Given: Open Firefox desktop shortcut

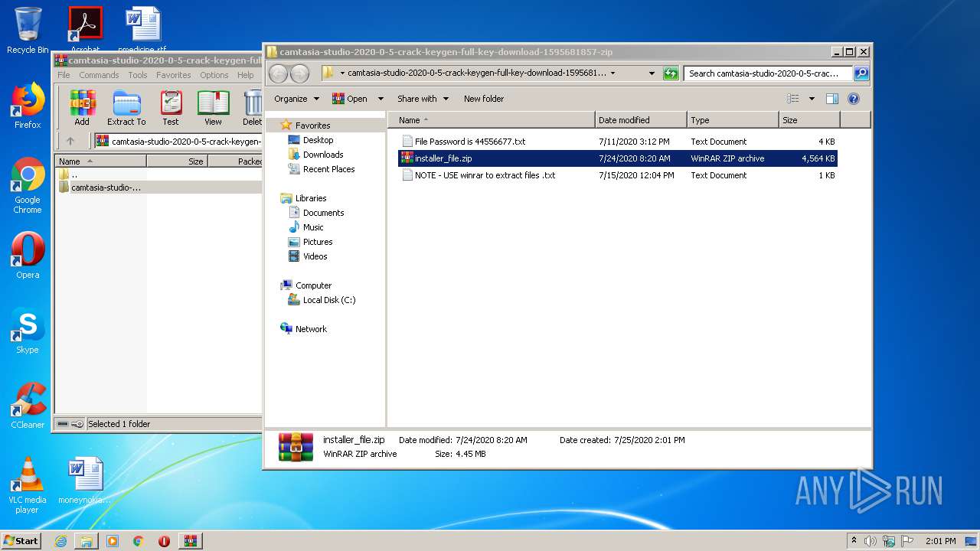Looking at the screenshot, I should click(x=28, y=106).
